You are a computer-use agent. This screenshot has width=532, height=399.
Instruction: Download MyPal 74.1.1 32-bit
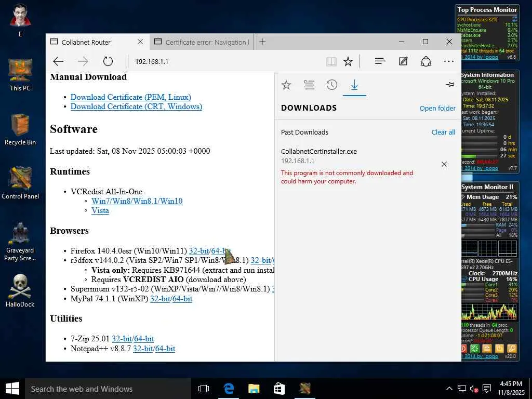(x=160, y=299)
